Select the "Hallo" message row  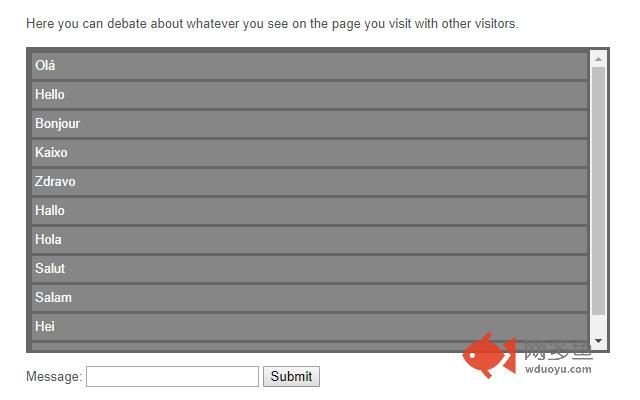(x=309, y=211)
